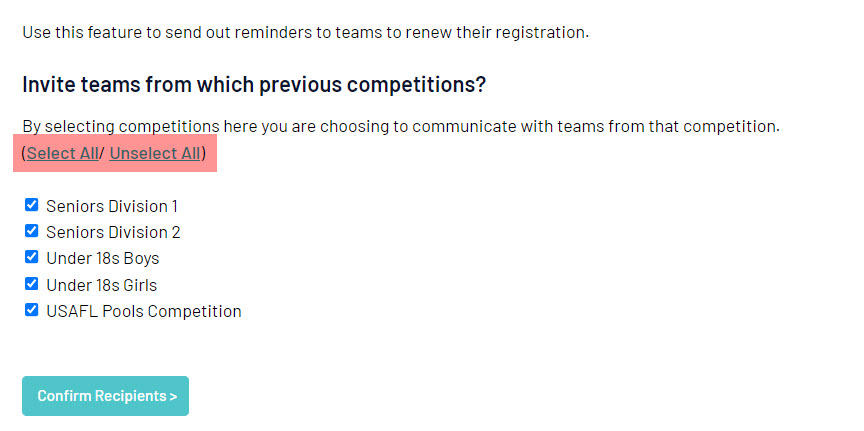Click the USAFL Pools Competition label text

[144, 311]
